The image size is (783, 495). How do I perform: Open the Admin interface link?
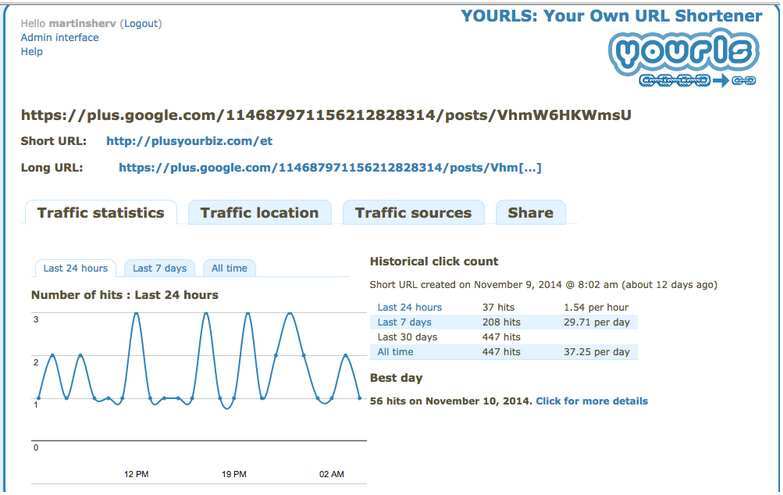click(59, 37)
